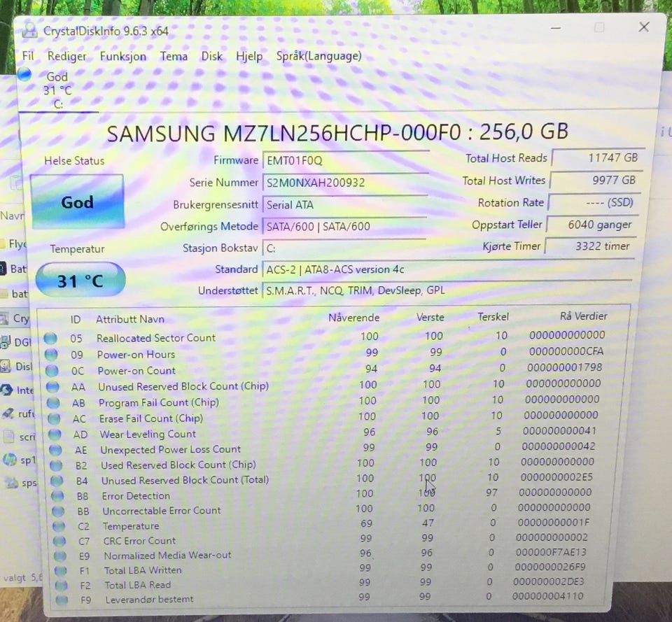This screenshot has width=672, height=622.
Task: Click status orb for Leverandør bestemt
Action: [62, 600]
